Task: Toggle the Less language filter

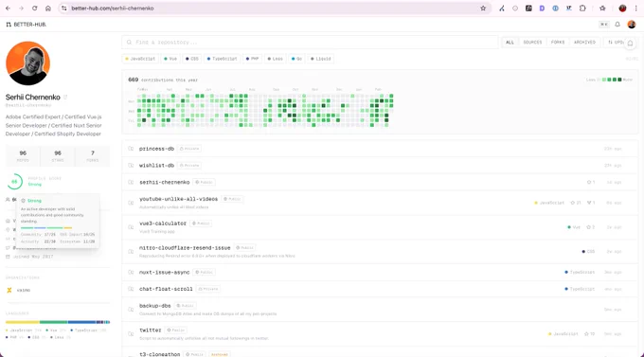Action: [x=276, y=59]
